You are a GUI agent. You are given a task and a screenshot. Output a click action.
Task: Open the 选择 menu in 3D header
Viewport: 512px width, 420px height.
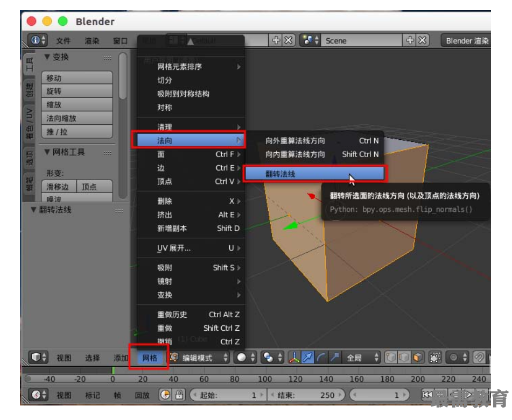[92, 358]
